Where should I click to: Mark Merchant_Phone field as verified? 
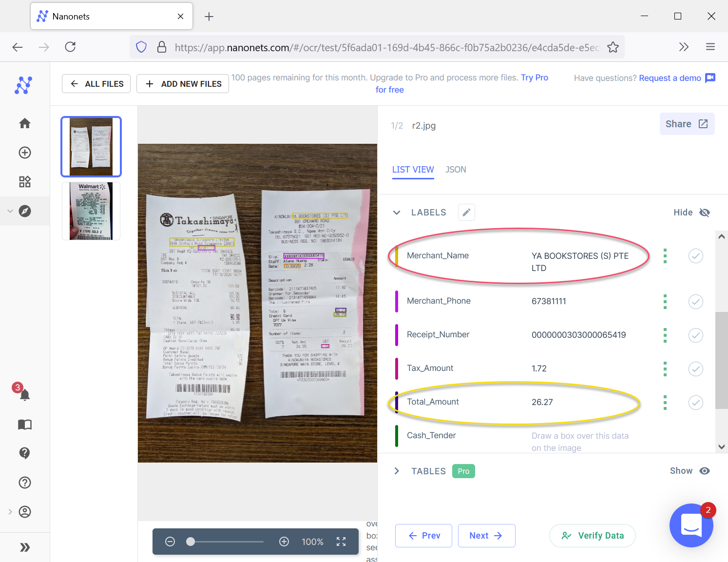pyautogui.click(x=695, y=302)
